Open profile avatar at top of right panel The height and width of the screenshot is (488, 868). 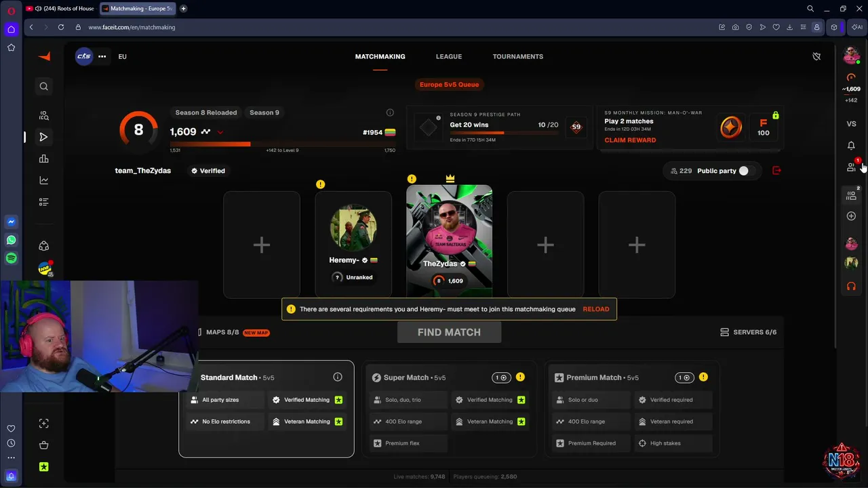click(x=851, y=56)
